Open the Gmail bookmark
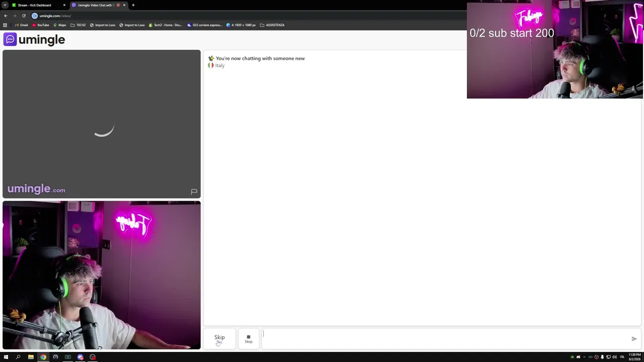 pos(21,25)
